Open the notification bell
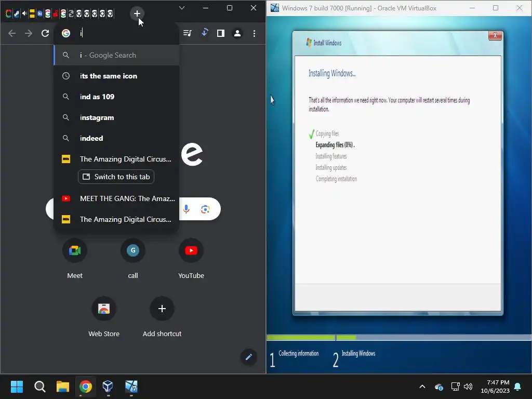This screenshot has width=532, height=399. [518, 387]
